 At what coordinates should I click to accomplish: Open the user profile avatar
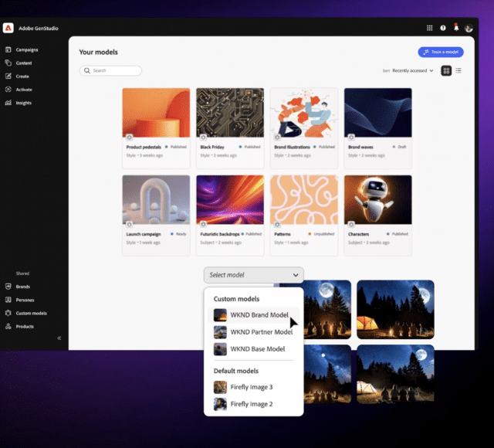pos(469,29)
